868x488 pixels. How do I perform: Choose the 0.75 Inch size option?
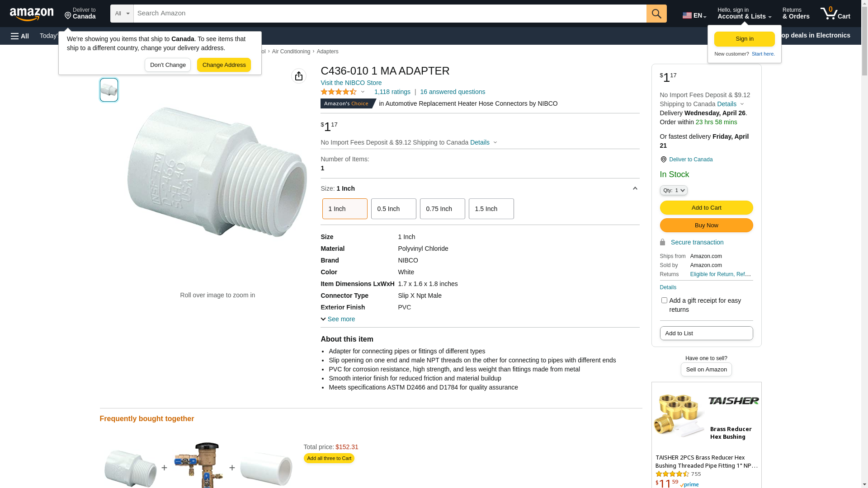pos(442,209)
